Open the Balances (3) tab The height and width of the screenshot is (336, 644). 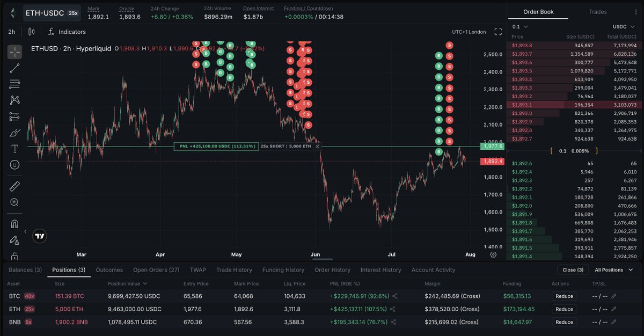pos(25,270)
